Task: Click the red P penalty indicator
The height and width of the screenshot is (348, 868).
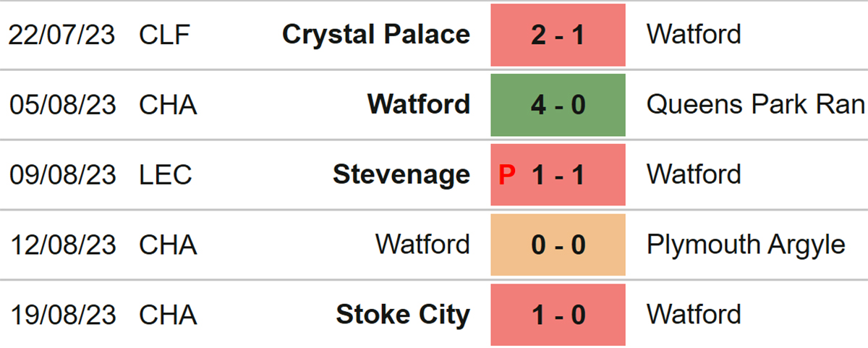Action: (x=508, y=174)
